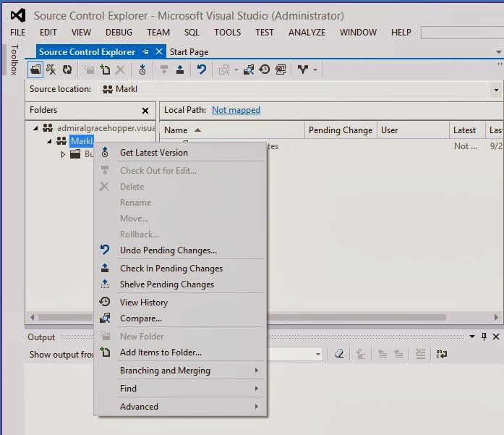
Task: Click the horizontal scrollbar left arrow
Action: coord(32,317)
